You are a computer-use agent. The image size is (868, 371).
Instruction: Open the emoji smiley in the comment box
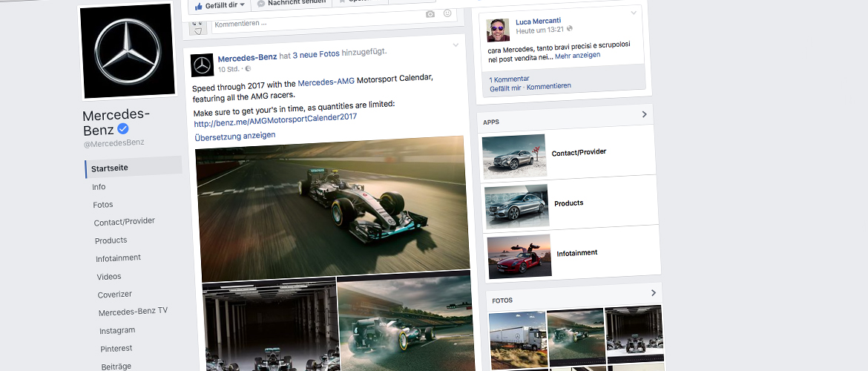click(x=447, y=13)
